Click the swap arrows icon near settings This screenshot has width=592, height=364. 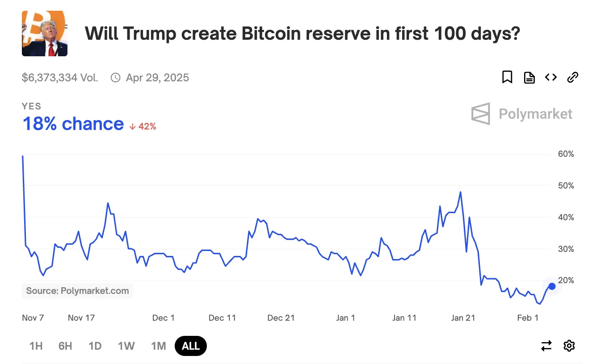[546, 346]
